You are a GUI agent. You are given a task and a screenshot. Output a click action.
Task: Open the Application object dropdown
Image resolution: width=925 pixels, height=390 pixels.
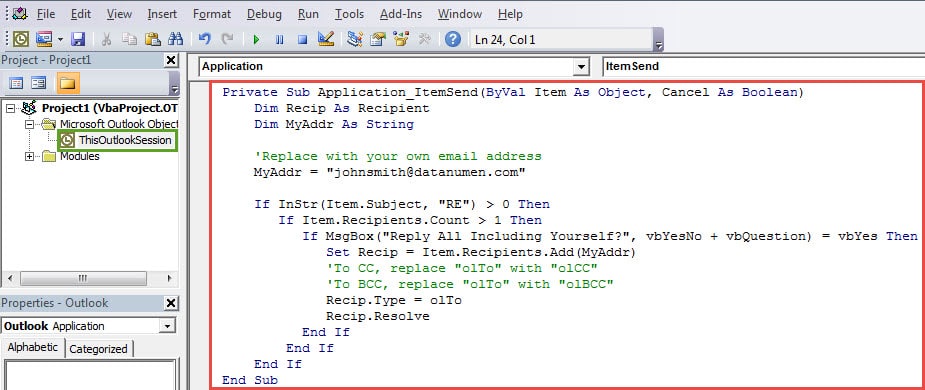pyautogui.click(x=582, y=67)
